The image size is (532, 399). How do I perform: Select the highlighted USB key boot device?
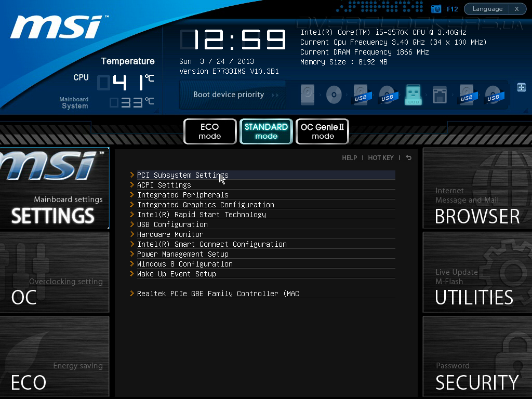413,95
